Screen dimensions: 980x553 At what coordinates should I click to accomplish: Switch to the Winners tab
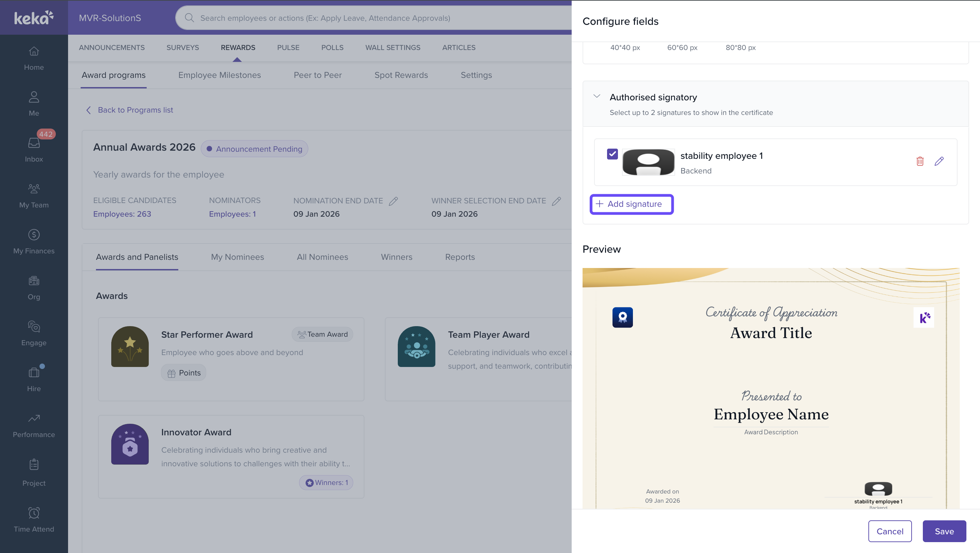click(x=396, y=257)
